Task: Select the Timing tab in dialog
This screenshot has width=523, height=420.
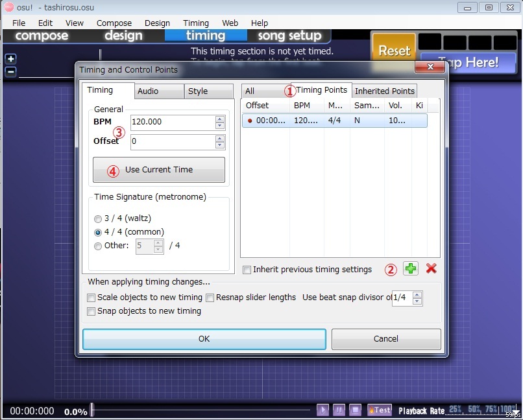Action: 108,90
